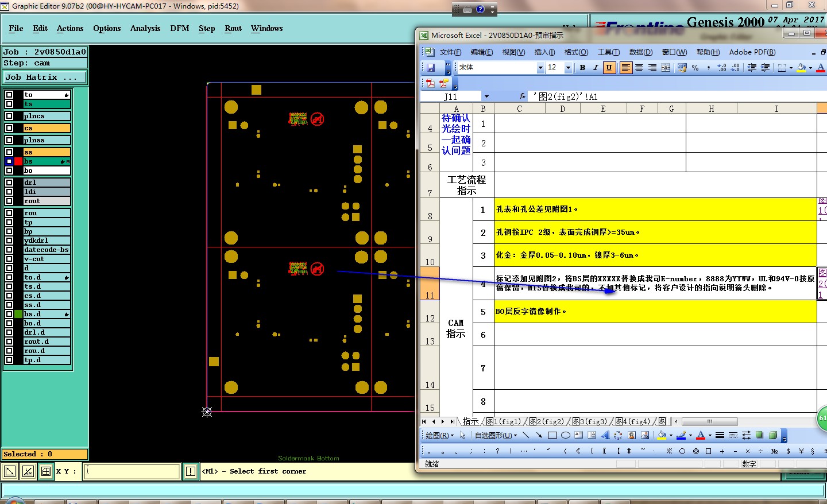
Task: Open font color dropdown arrow in drawing toolbar
Action: tap(710, 435)
